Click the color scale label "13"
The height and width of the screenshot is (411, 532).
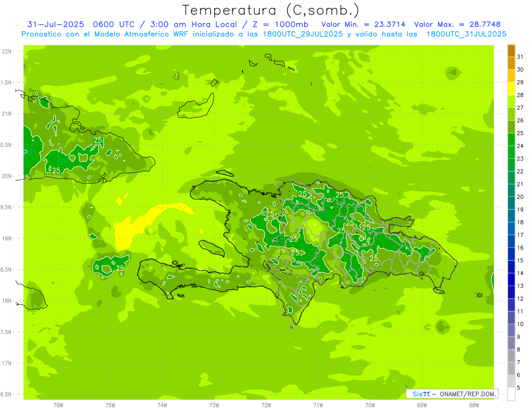(520, 286)
